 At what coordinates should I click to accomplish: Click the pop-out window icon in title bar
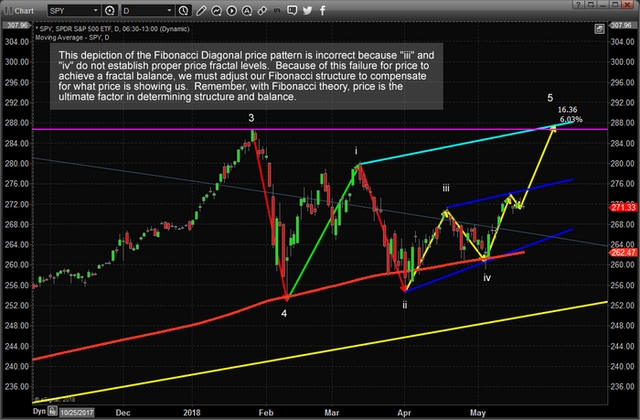click(590, 4)
